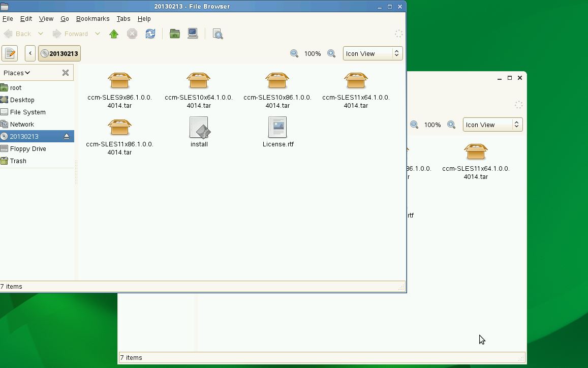Reload the current folder view

pyautogui.click(x=150, y=34)
